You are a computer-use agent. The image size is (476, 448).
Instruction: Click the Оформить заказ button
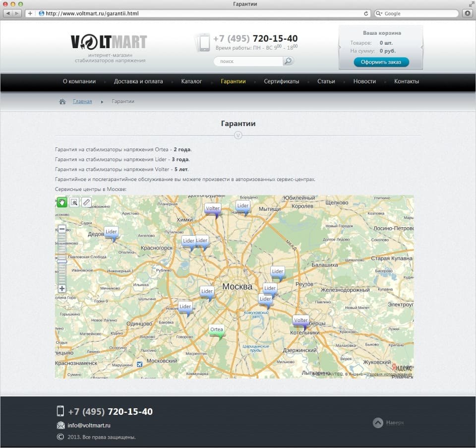pyautogui.click(x=381, y=62)
